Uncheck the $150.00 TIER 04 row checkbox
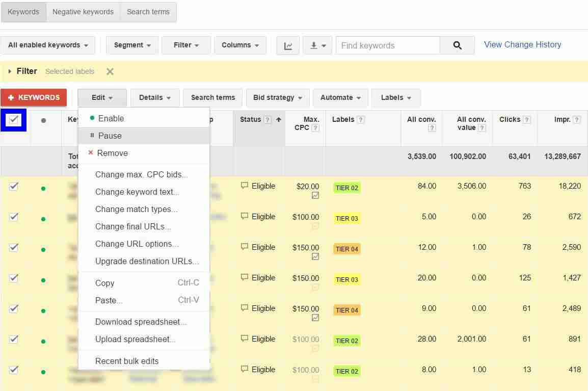Screen dimensions: 588x391 tap(14, 247)
